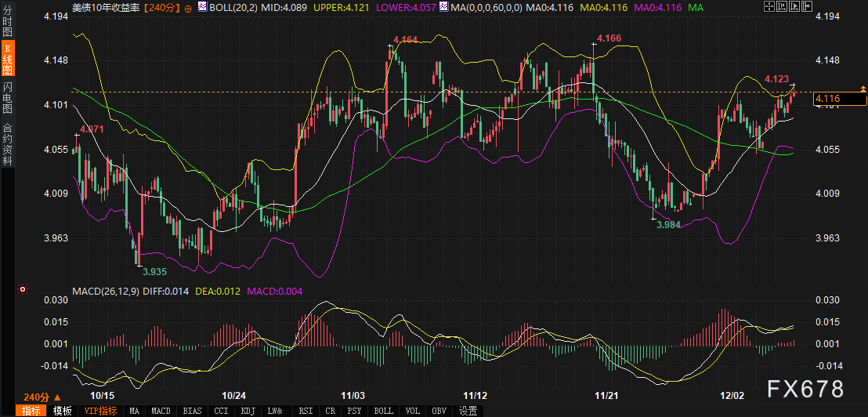The width and height of the screenshot is (868, 417).
Task: Open the 240分 timeframe selector arrow
Action: click(57, 397)
